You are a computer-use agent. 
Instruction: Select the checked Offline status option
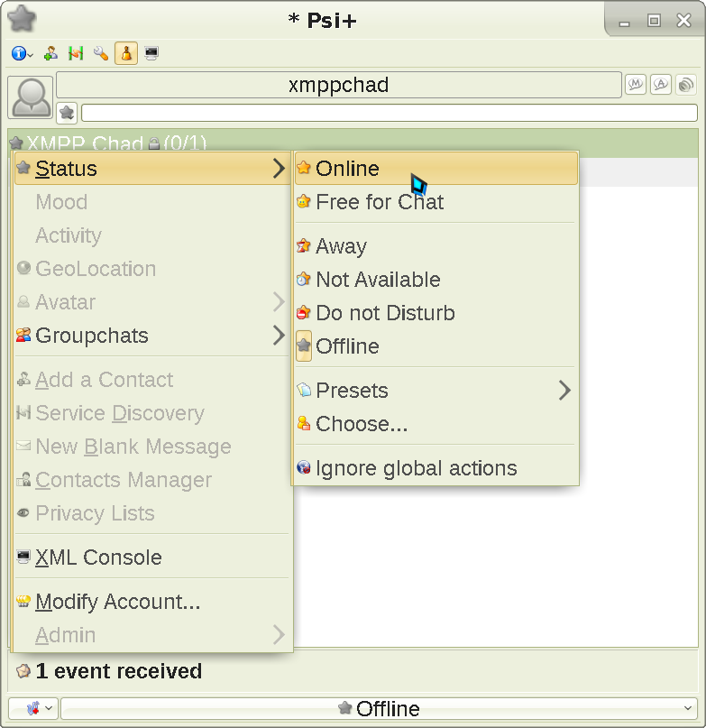coord(347,346)
